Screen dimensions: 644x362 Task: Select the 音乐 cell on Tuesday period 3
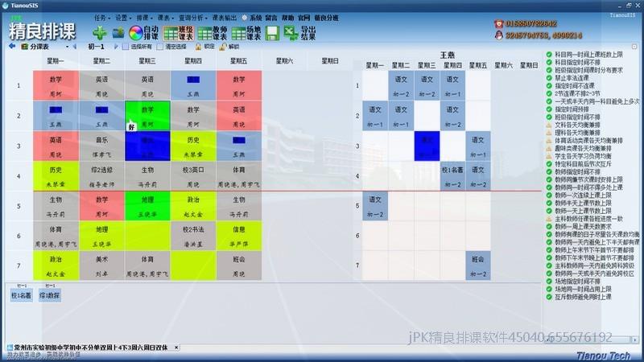pyautogui.click(x=101, y=146)
